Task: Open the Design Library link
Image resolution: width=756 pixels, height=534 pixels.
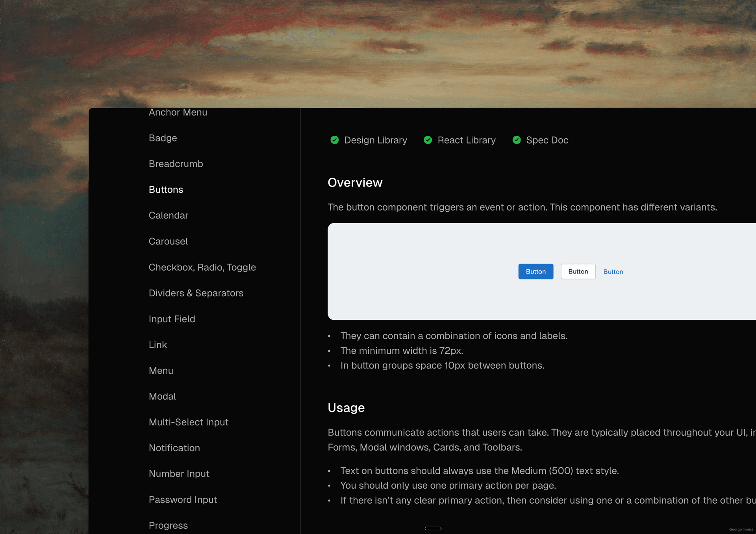Action: (376, 140)
